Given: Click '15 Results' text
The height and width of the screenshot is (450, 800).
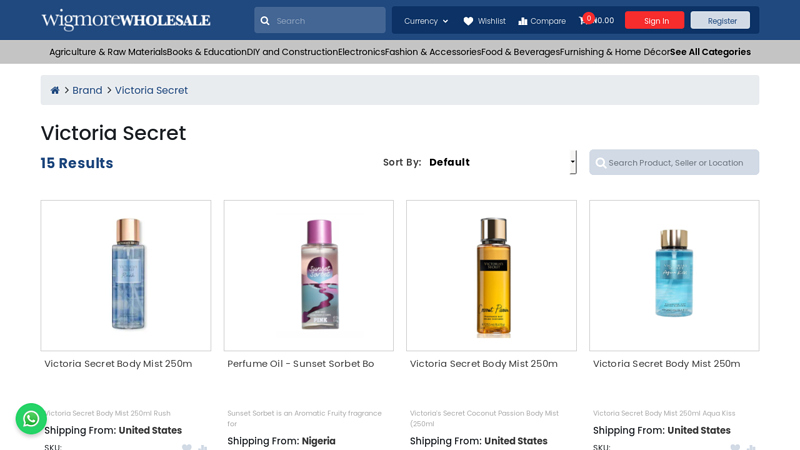Looking at the screenshot, I should coord(77,163).
